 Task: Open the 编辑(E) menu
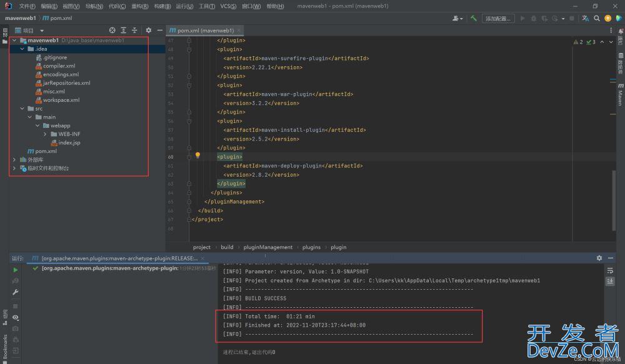coord(49,6)
